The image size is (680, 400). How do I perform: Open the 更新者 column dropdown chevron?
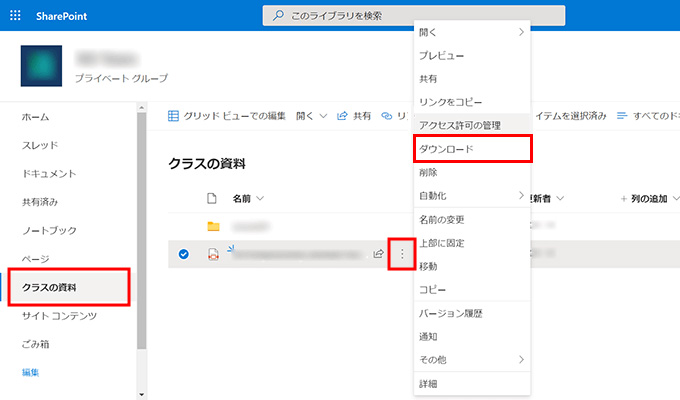pyautogui.click(x=560, y=199)
